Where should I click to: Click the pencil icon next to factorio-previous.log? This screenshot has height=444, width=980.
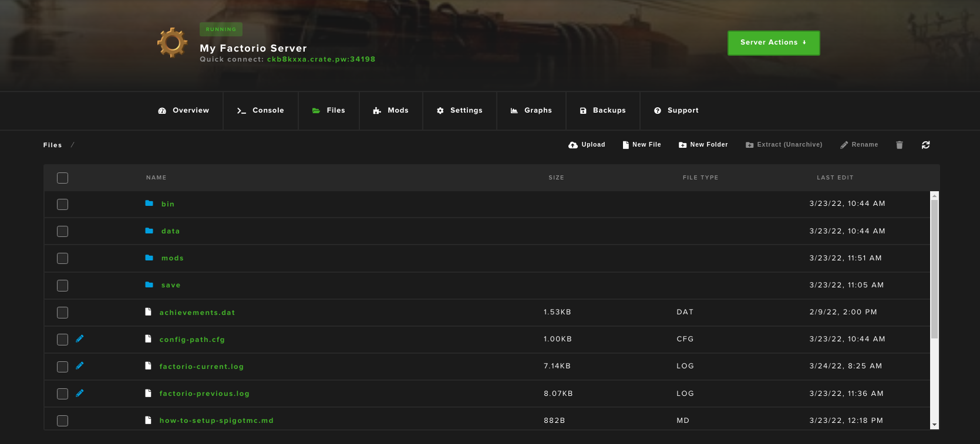[x=80, y=393]
